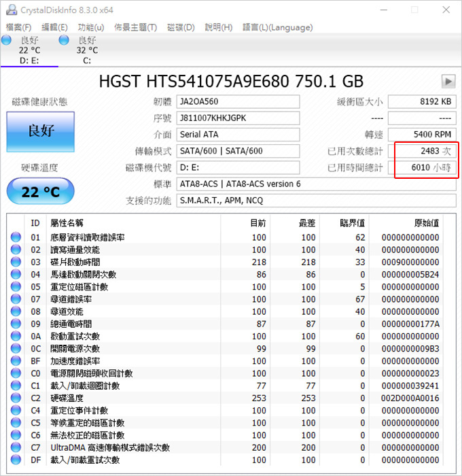Select the D: E: disk status icon
The height and width of the screenshot is (476, 462).
(6, 39)
